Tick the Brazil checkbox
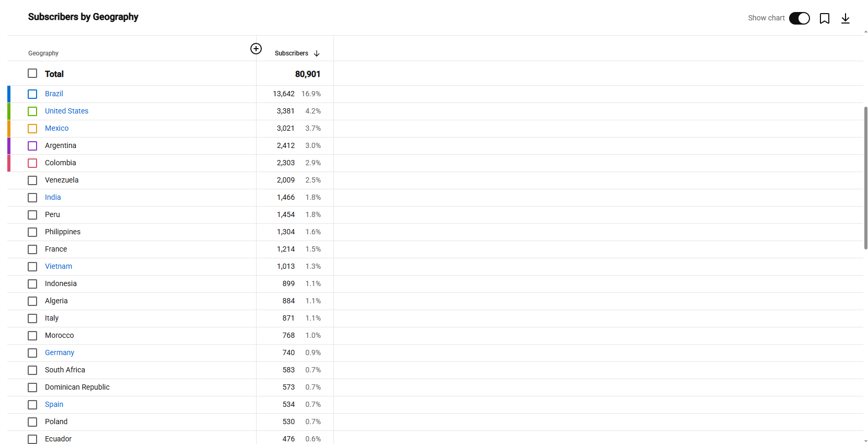The image size is (868, 444). [x=32, y=94]
